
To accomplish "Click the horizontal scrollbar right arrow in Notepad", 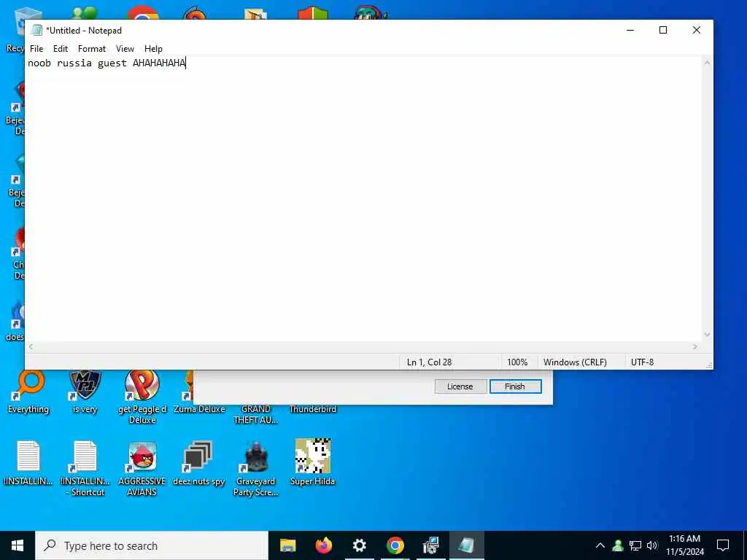I will pos(695,347).
